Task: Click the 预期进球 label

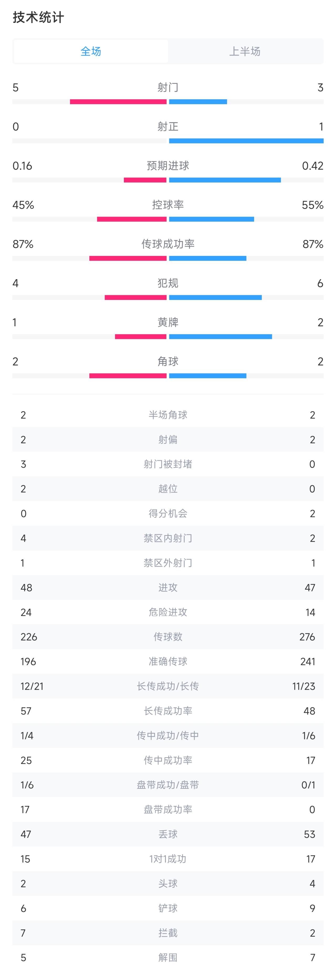Action: pos(168,166)
